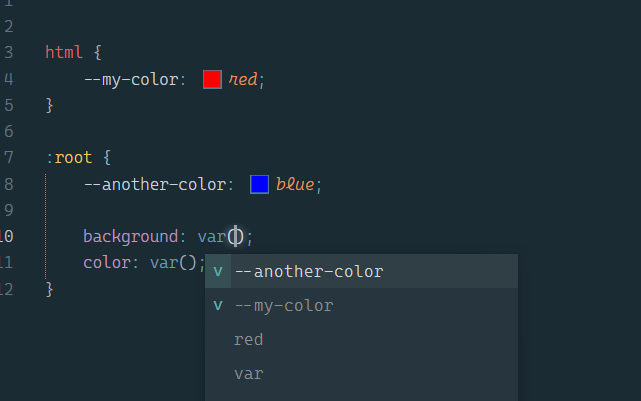Screen dimensions: 641x401
Task: Click the :root selector text
Action: coord(70,158)
